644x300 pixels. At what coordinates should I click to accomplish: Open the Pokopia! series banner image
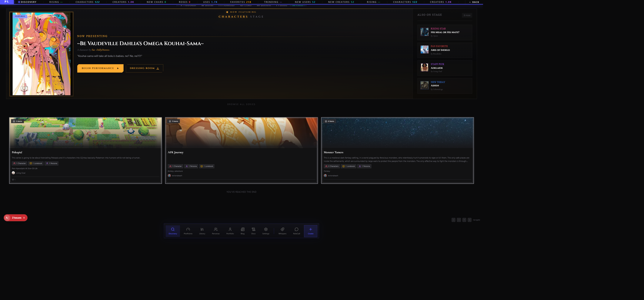pos(85,133)
